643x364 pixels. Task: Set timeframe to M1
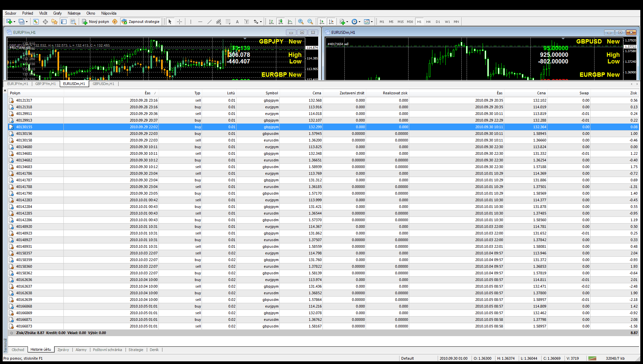tap(382, 22)
